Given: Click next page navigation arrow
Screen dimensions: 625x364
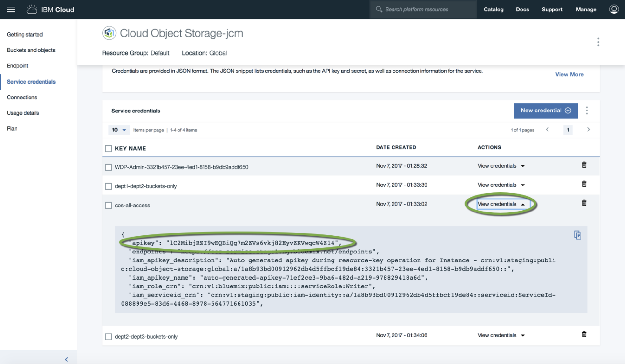Looking at the screenshot, I should [588, 130].
